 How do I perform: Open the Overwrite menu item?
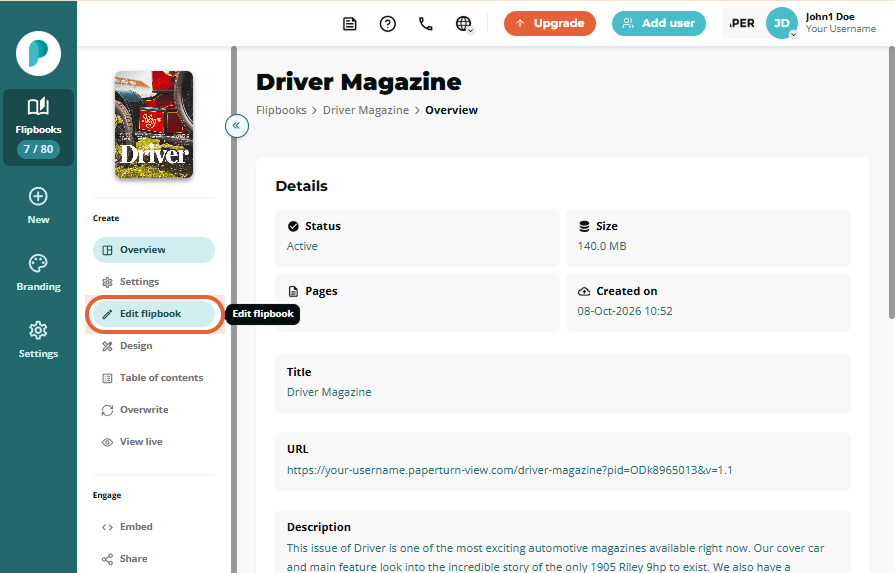pyautogui.click(x=154, y=410)
